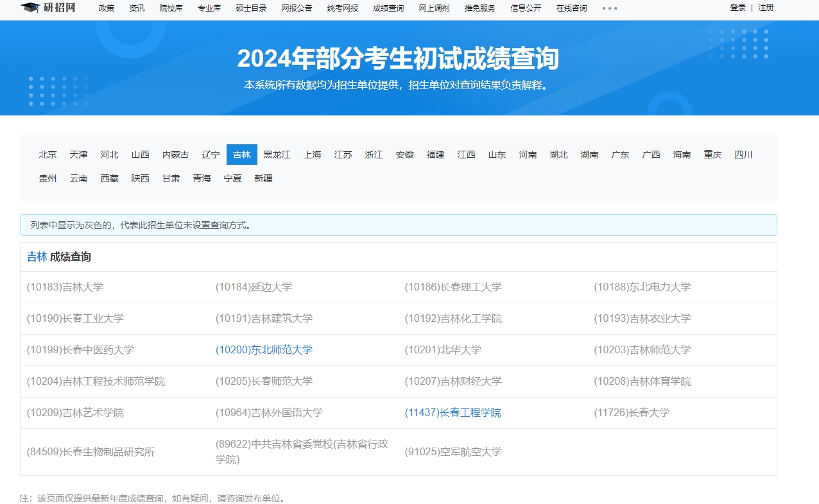The height and width of the screenshot is (504, 819).
Task: Go to 院校库 in the top navigation
Action: tap(171, 8)
